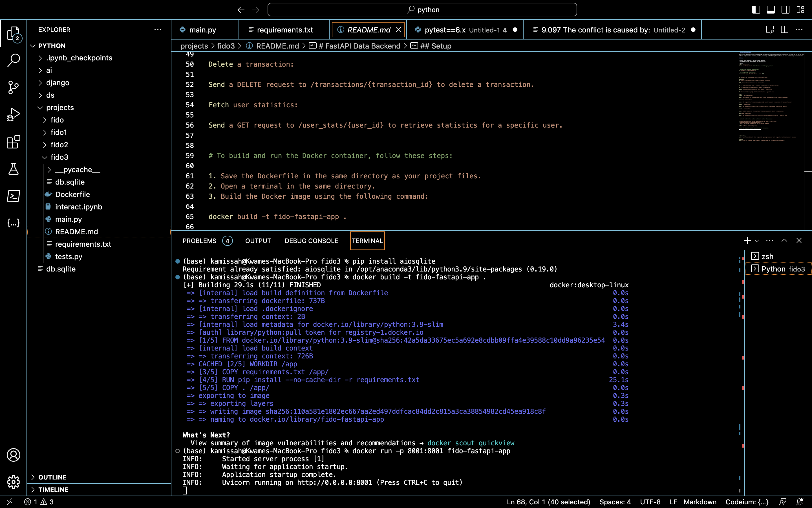This screenshot has height=508, width=812.
Task: Click the fido3 breadcrumb
Action: tap(226, 46)
